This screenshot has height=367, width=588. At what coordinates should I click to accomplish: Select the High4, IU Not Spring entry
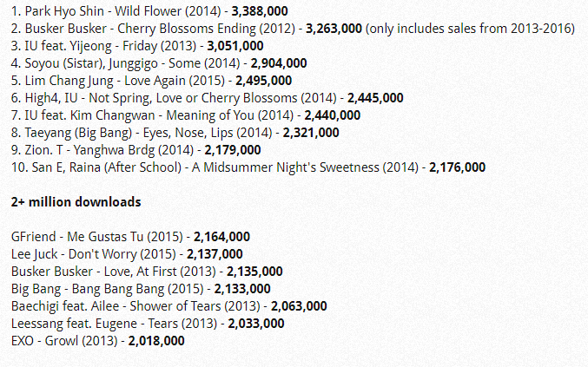pyautogui.click(x=174, y=98)
